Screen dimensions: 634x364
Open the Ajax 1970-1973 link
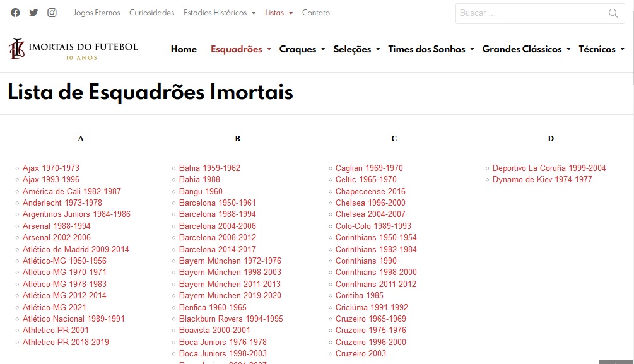pos(51,168)
